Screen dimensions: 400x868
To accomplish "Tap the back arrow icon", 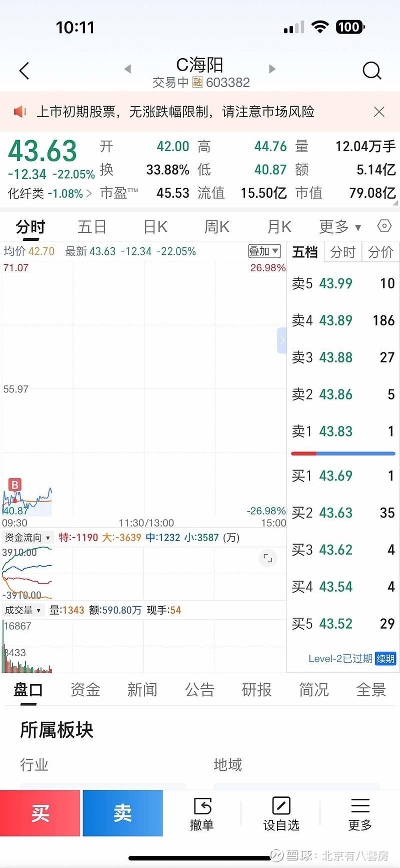I will [x=24, y=71].
